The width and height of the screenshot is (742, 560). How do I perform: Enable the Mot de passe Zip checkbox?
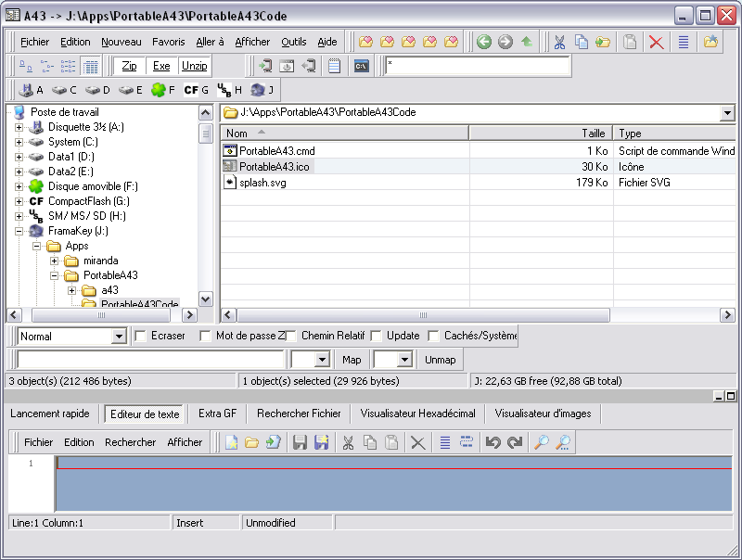pos(205,336)
